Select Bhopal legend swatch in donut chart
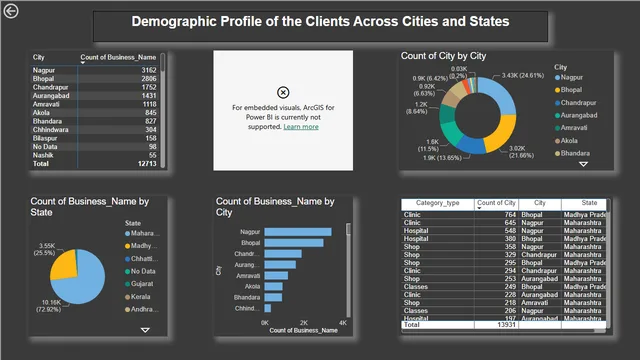The width and height of the screenshot is (640, 360). pyautogui.click(x=557, y=90)
